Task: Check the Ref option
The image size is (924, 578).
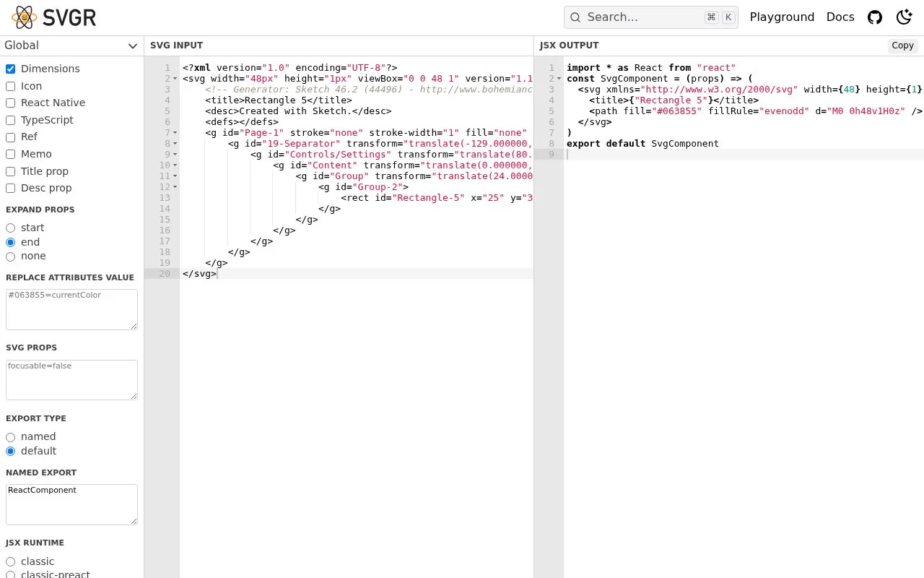Action: point(10,137)
